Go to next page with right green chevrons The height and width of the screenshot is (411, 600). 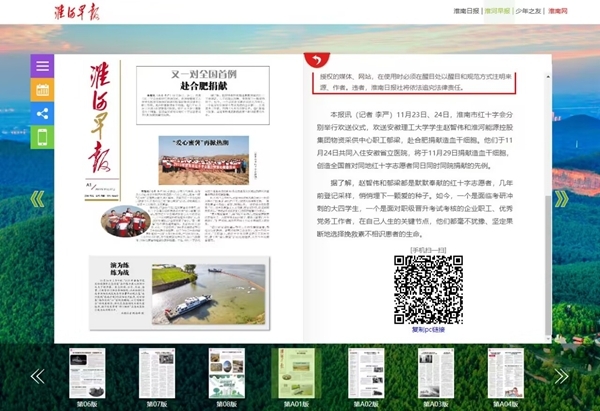[561, 199]
